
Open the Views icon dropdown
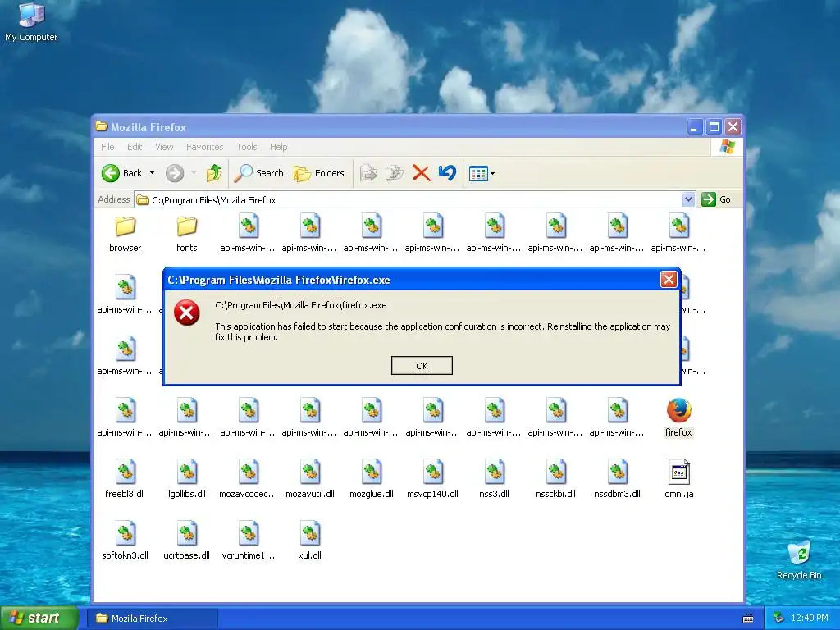click(482, 173)
